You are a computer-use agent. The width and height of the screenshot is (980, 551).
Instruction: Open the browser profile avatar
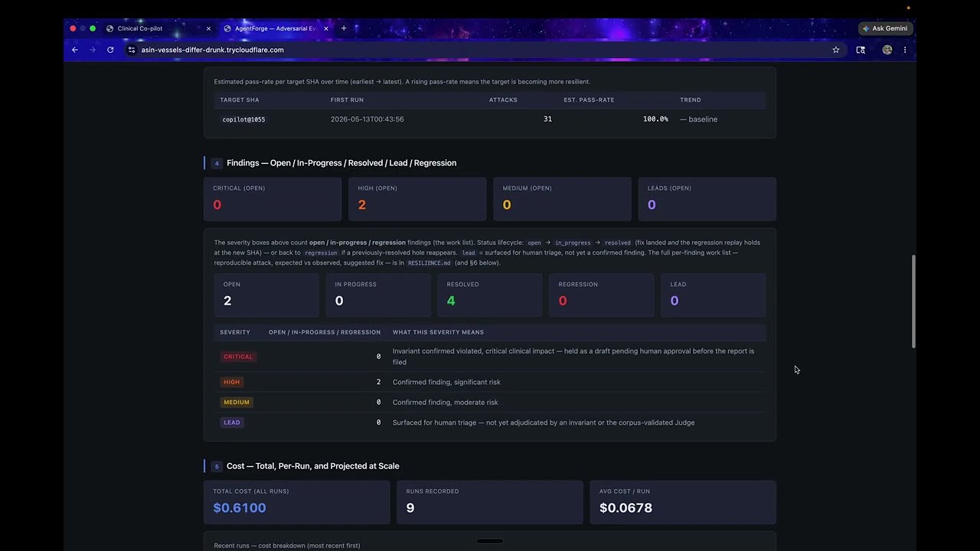coord(887,50)
